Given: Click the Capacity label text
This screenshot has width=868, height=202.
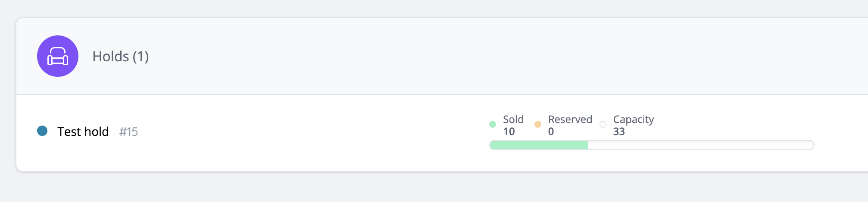Looking at the screenshot, I should coord(634,119).
